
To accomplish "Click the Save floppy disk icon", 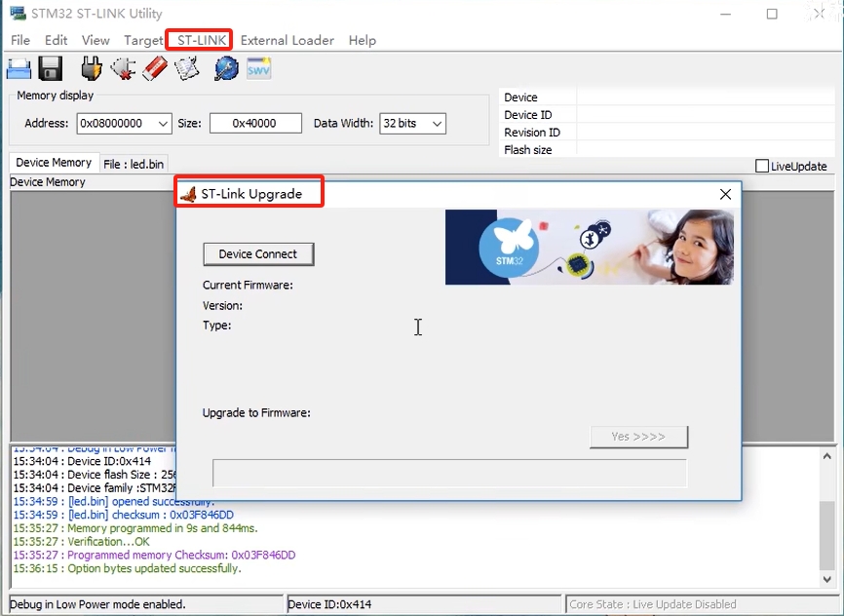I will point(50,69).
